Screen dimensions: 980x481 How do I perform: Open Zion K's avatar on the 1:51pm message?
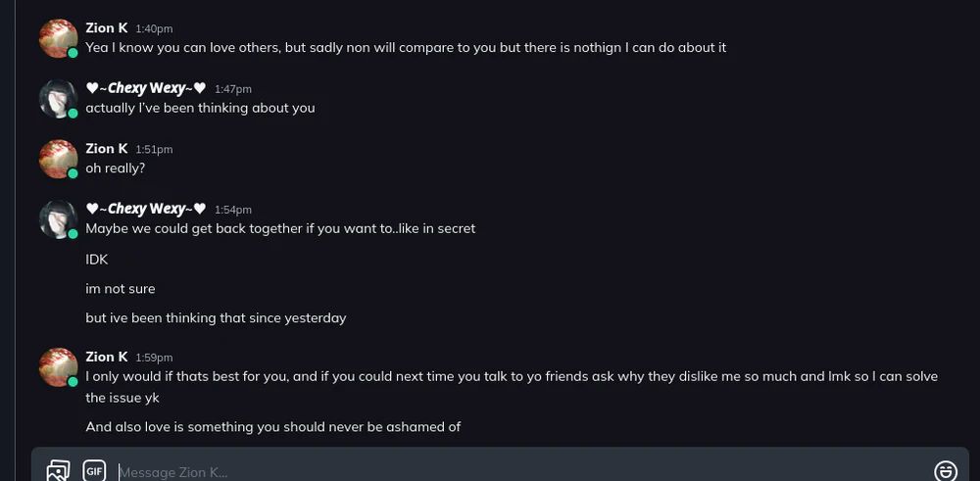(58, 159)
